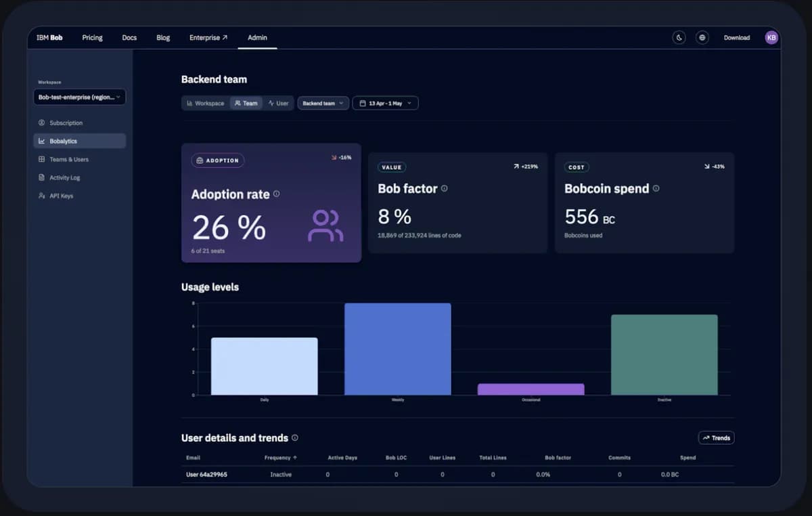
Task: Click the Download button
Action: tap(737, 38)
